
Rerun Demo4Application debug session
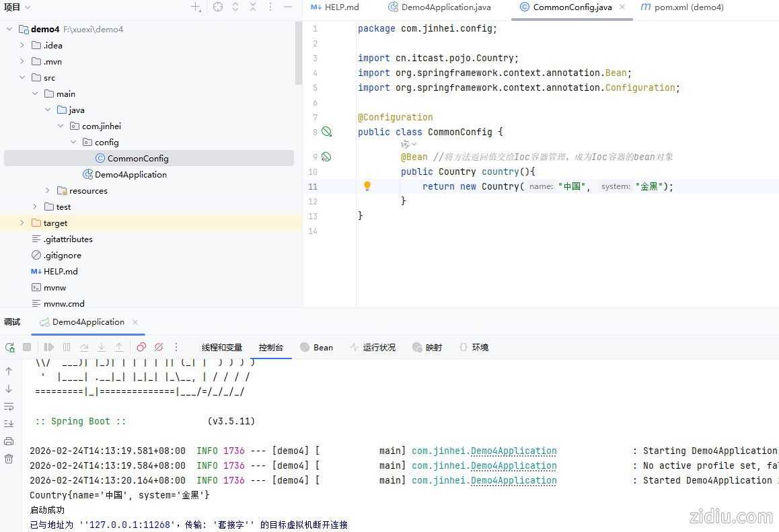(10, 348)
